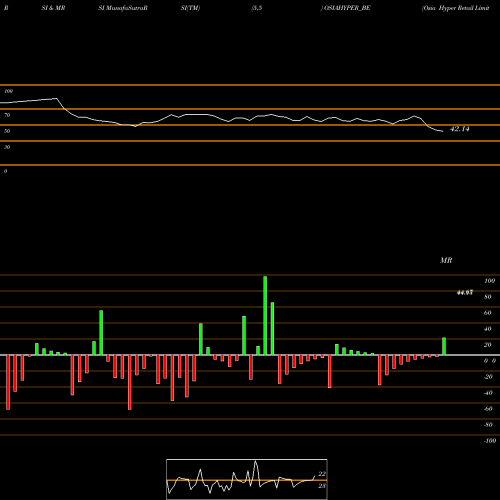This screenshot has height=500, width=500.
Task: Click the "SI MunafaSutraR" header text
Action: pyautogui.click(x=123, y=8)
